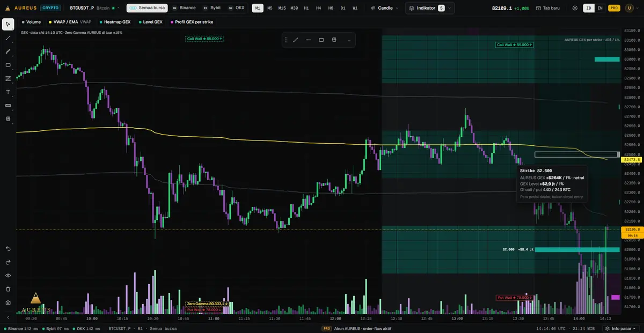Switch to light theme with sun icon
Screen dimensions: 644x333
(x=575, y=8)
